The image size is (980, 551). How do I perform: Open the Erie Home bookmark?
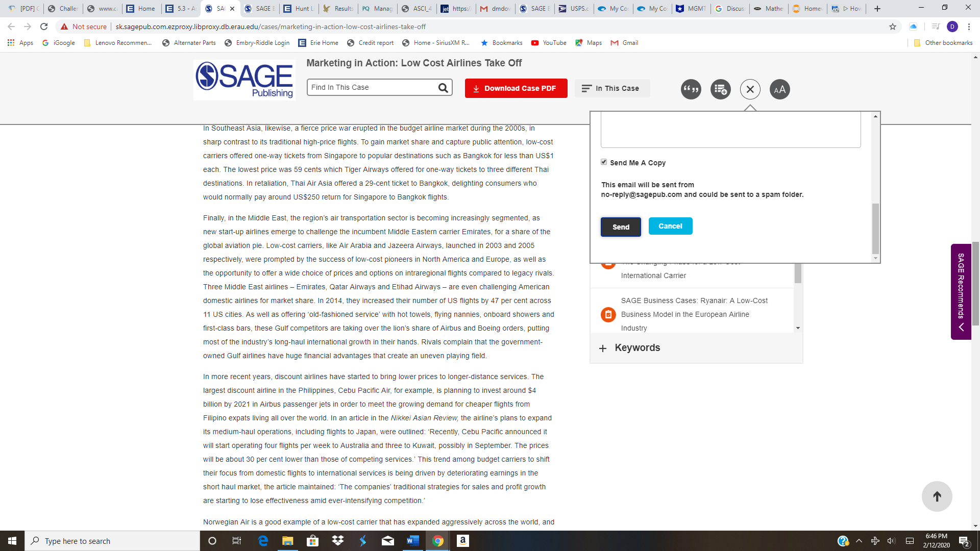point(318,43)
